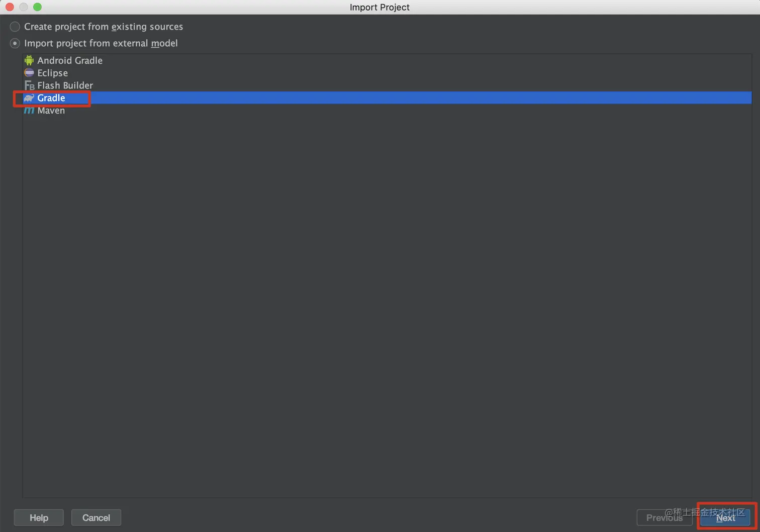The image size is (760, 532).
Task: Click the Gradle elephant icon
Action: point(29,98)
